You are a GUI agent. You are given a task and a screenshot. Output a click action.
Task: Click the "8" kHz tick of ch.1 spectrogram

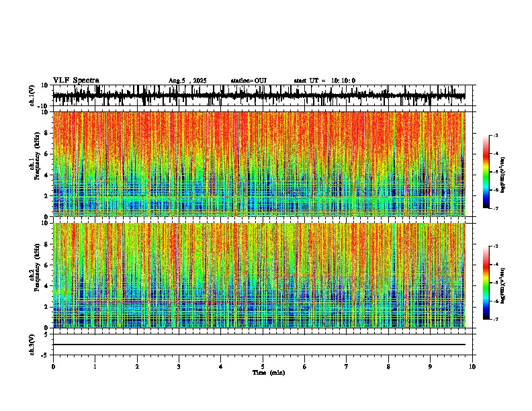coord(46,133)
